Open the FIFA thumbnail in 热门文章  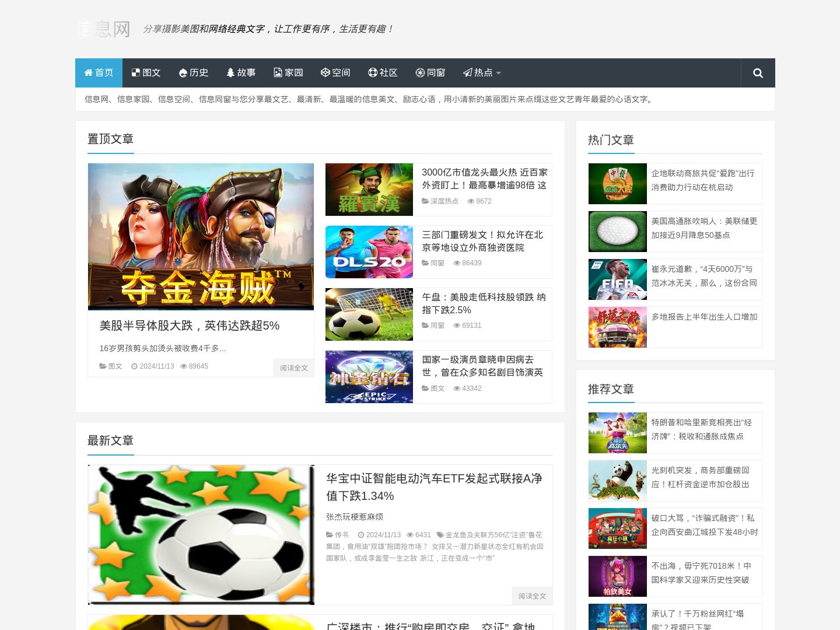tap(618, 279)
